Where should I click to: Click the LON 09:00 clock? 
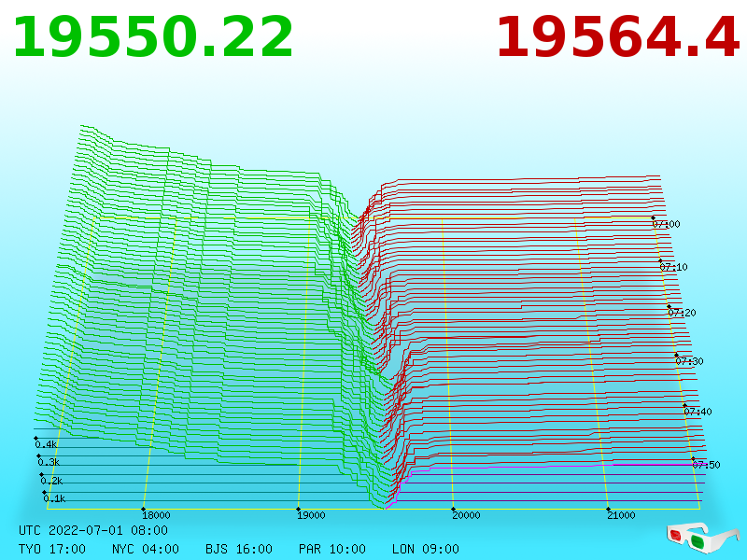click(x=426, y=549)
